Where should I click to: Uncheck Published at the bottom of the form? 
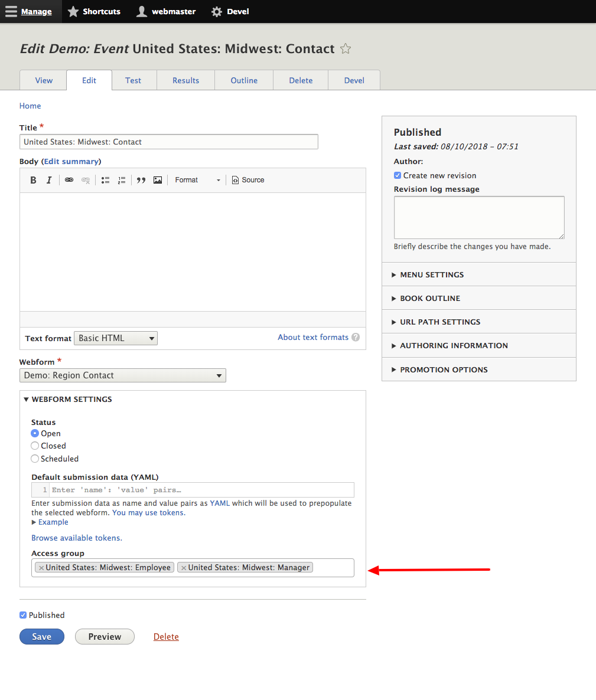click(x=22, y=615)
